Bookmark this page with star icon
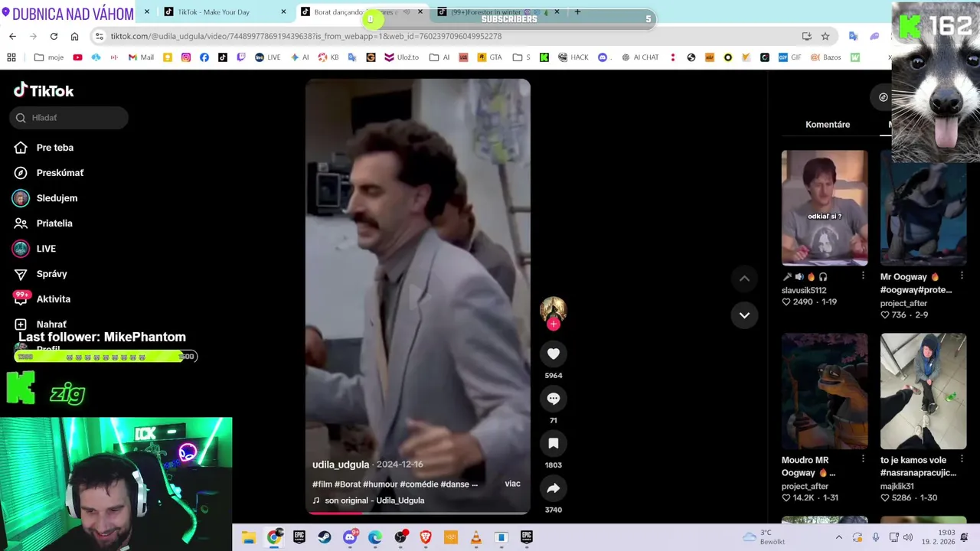Screen dimensions: 980x551 (825, 36)
